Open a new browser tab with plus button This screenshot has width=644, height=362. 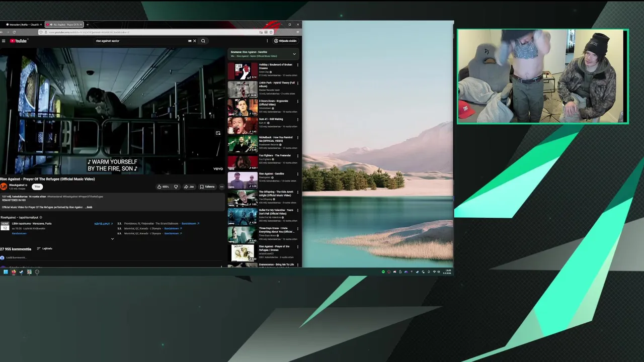pyautogui.click(x=87, y=24)
